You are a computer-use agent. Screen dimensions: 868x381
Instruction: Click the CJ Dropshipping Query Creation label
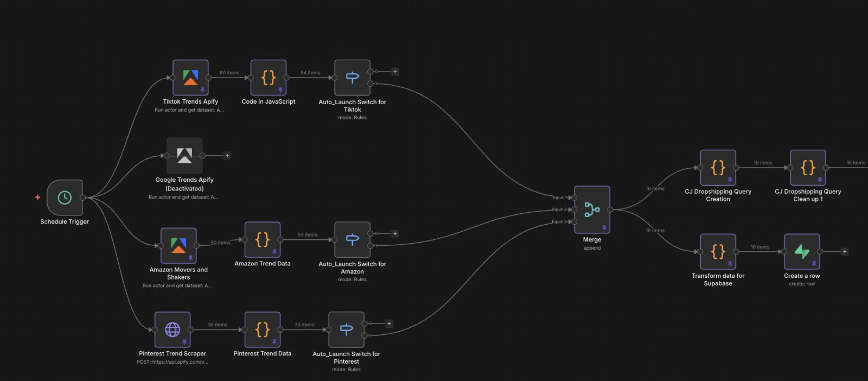[718, 195]
